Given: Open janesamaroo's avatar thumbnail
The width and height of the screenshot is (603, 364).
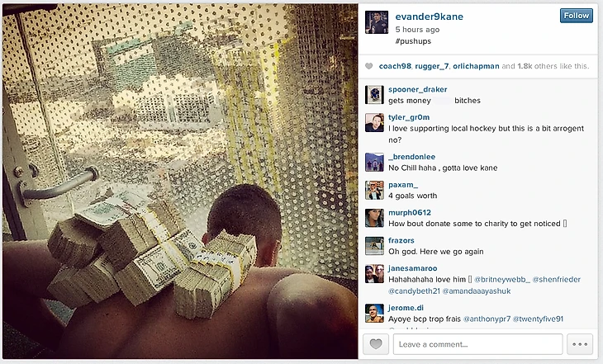Looking at the screenshot, I should tap(374, 274).
